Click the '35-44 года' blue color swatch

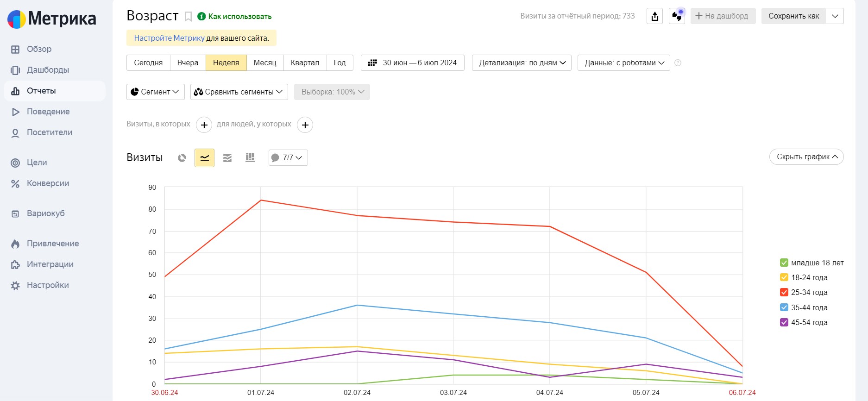784,307
